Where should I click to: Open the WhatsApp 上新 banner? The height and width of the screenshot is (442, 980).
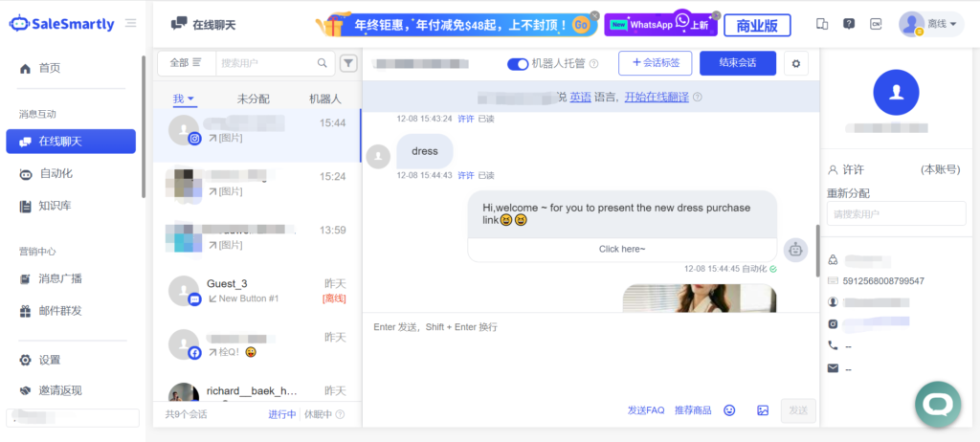tap(661, 25)
